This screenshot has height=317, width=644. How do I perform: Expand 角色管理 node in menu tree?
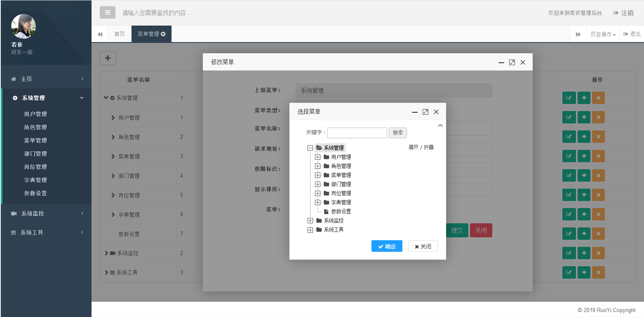[317, 166]
